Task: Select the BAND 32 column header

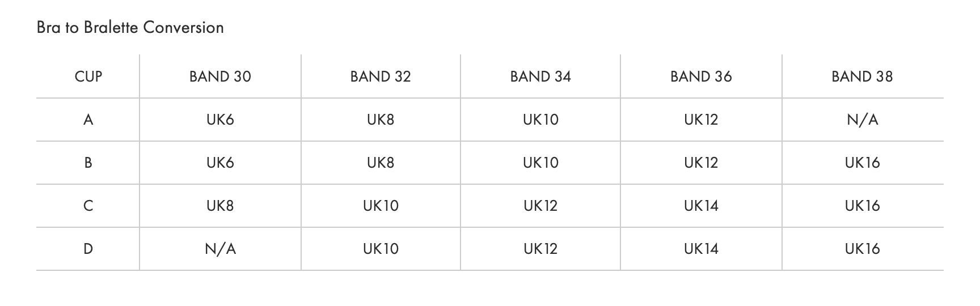Action: click(381, 76)
